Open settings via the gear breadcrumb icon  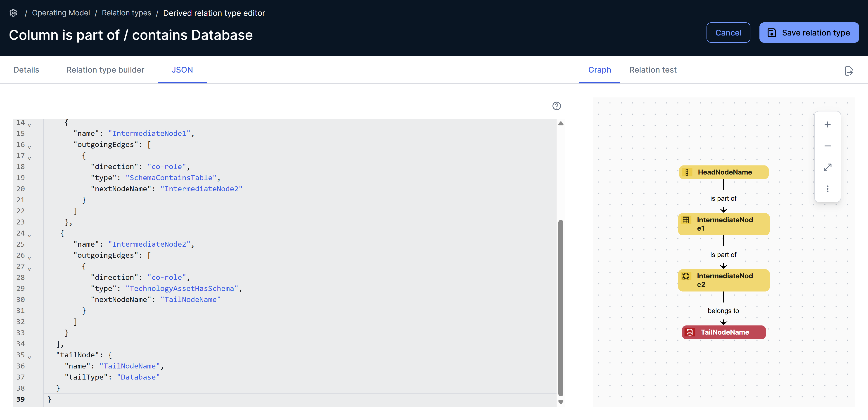coord(13,13)
